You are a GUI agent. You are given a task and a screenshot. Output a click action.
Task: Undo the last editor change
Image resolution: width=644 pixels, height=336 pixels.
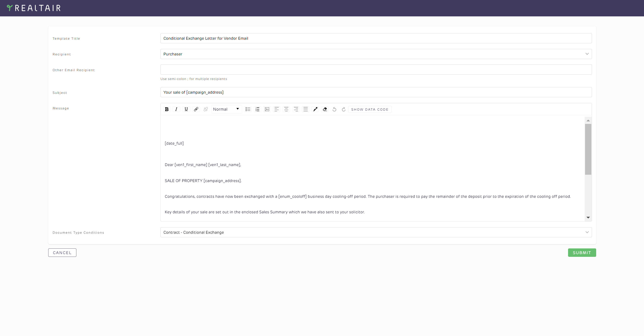pos(334,109)
